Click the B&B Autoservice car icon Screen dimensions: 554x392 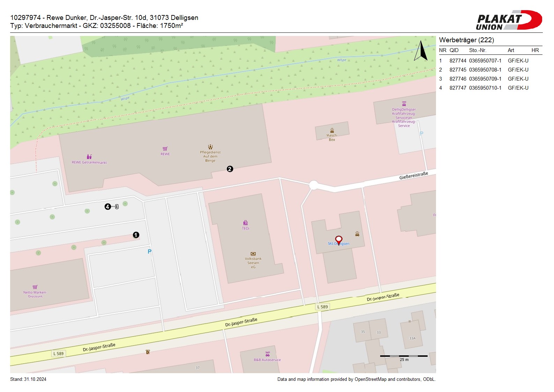point(267,354)
